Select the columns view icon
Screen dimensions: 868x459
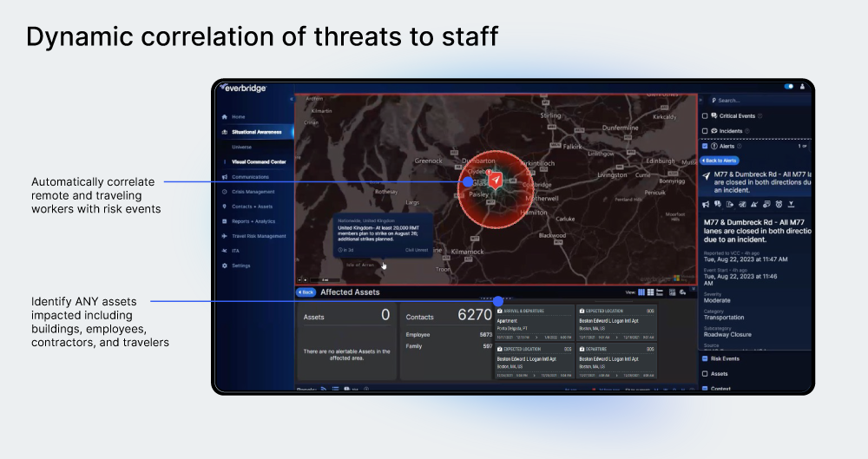click(641, 292)
